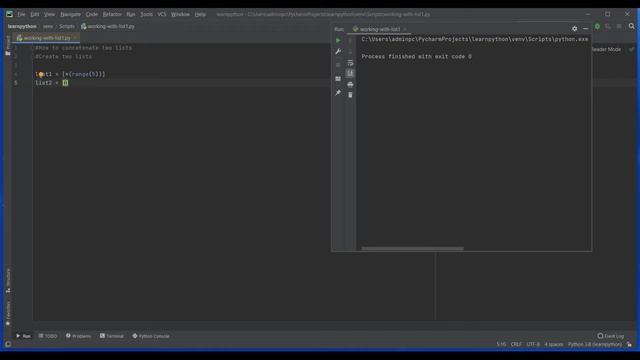Open Search Everywhere magnifier icon
The width and height of the screenshot is (640, 360).
(x=632, y=26)
